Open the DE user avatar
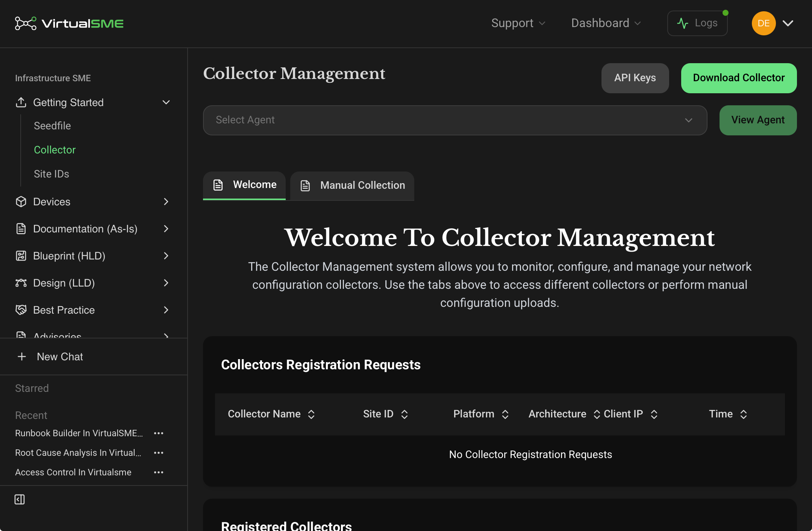 (764, 23)
